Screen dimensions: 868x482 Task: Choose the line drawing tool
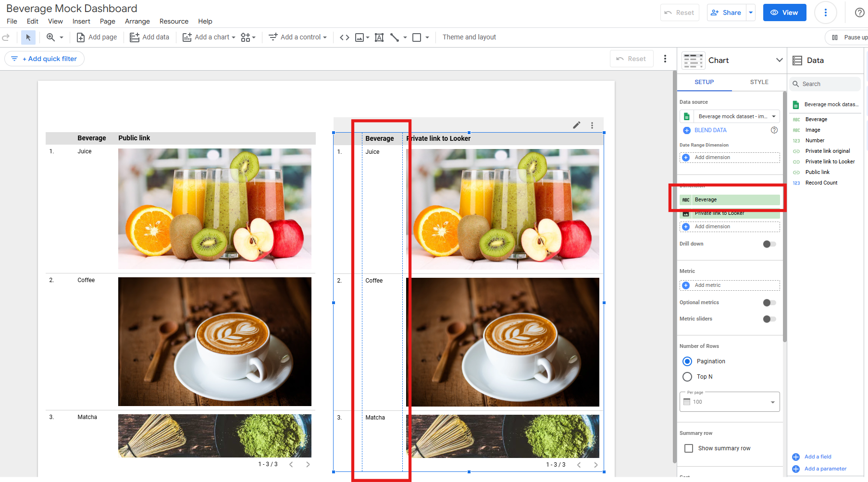pos(395,37)
